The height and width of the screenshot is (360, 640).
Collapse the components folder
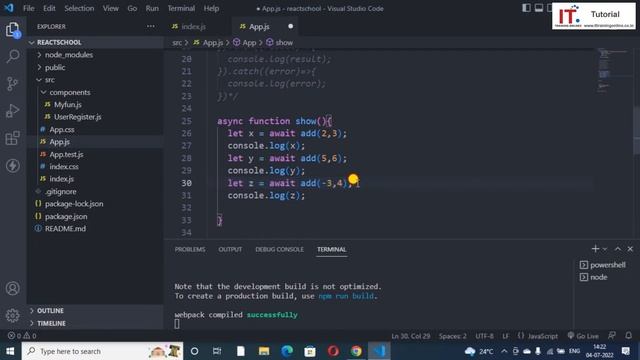(95, 92)
